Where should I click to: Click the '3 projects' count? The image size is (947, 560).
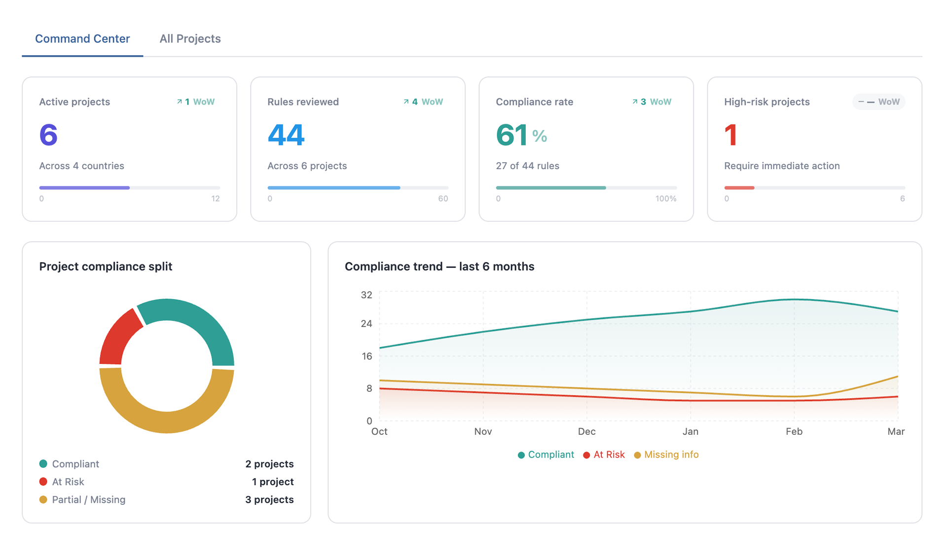pyautogui.click(x=269, y=499)
